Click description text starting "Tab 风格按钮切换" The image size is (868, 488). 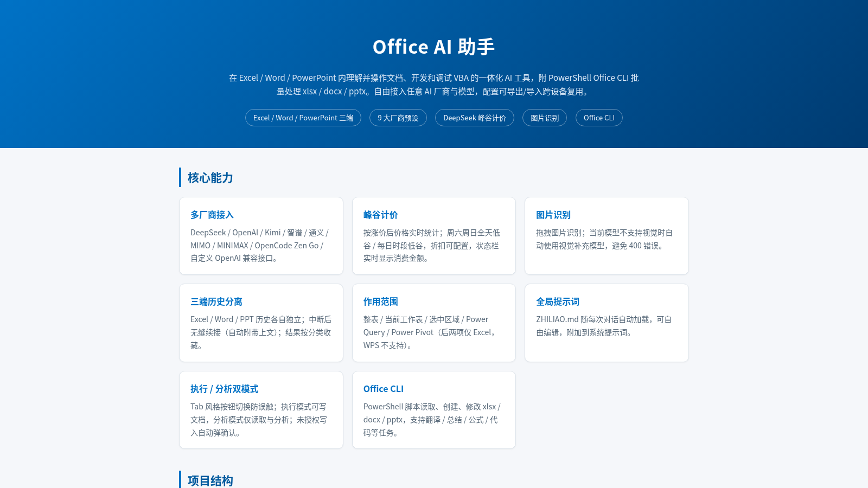[x=259, y=420]
